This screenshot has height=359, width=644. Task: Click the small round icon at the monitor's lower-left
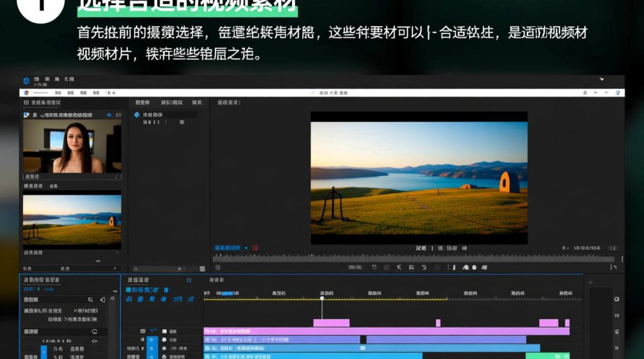[218, 268]
